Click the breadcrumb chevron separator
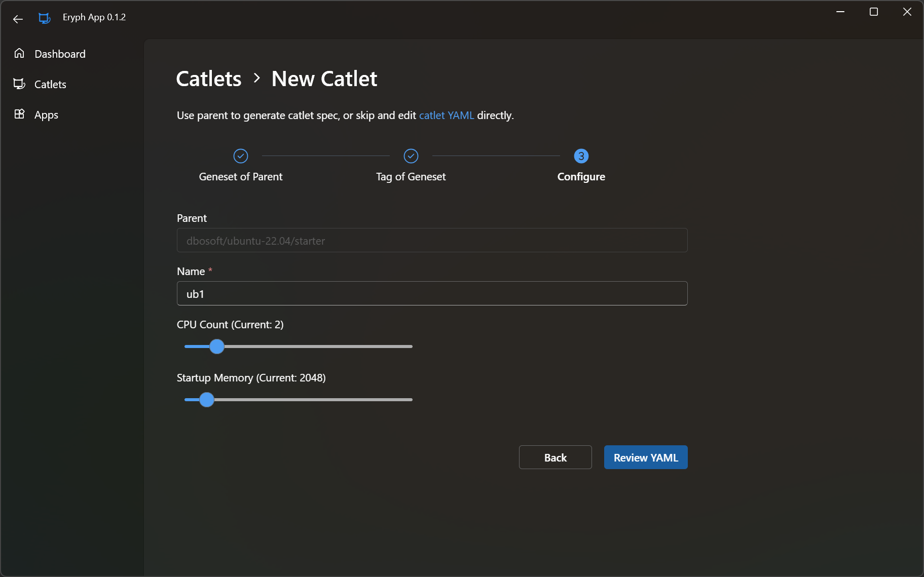Viewport: 924px width, 577px height. (256, 78)
